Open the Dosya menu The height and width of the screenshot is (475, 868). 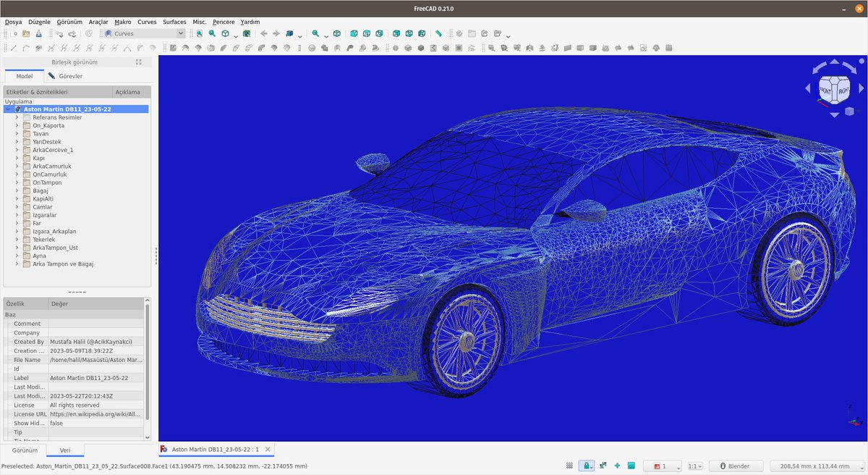[x=13, y=22]
